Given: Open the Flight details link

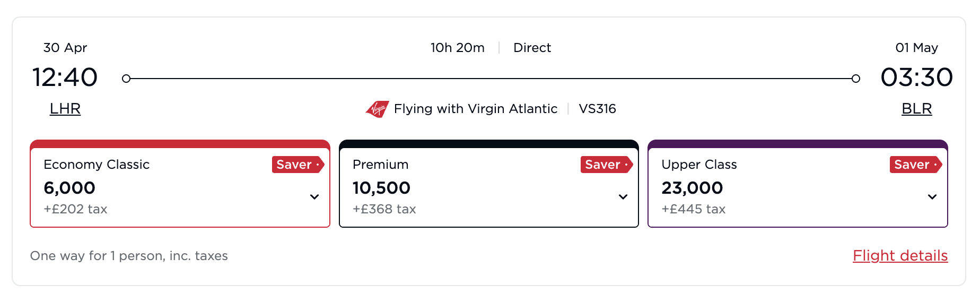Looking at the screenshot, I should [x=900, y=256].
